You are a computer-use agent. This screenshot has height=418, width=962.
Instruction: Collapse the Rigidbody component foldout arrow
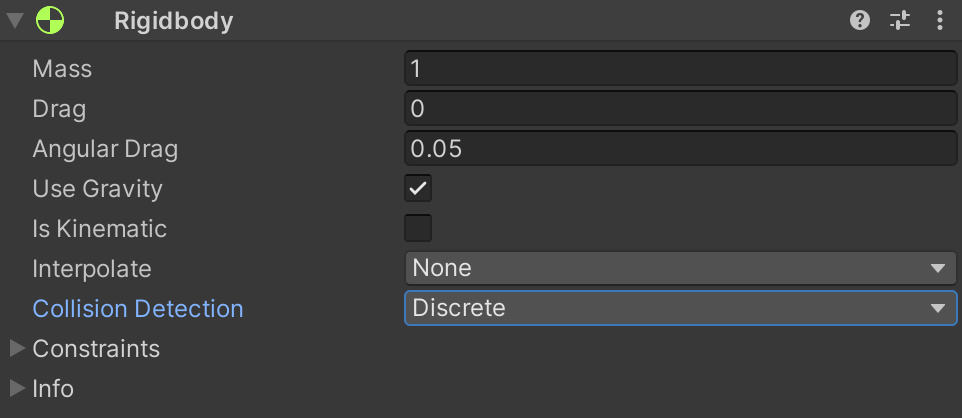[15, 21]
